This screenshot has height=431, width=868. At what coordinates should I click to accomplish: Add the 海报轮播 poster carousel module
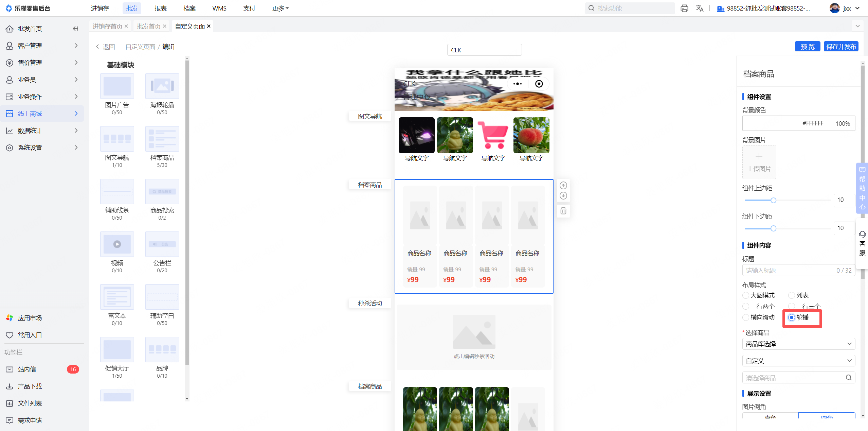point(162,86)
